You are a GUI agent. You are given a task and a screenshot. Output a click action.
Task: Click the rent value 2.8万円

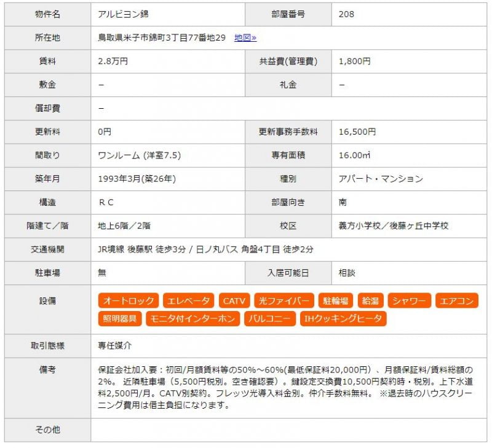[113, 61]
